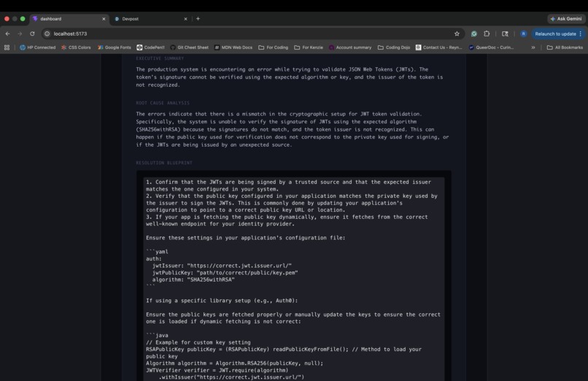This screenshot has height=381, width=588.
Task: Go forward to next page
Action: point(20,34)
